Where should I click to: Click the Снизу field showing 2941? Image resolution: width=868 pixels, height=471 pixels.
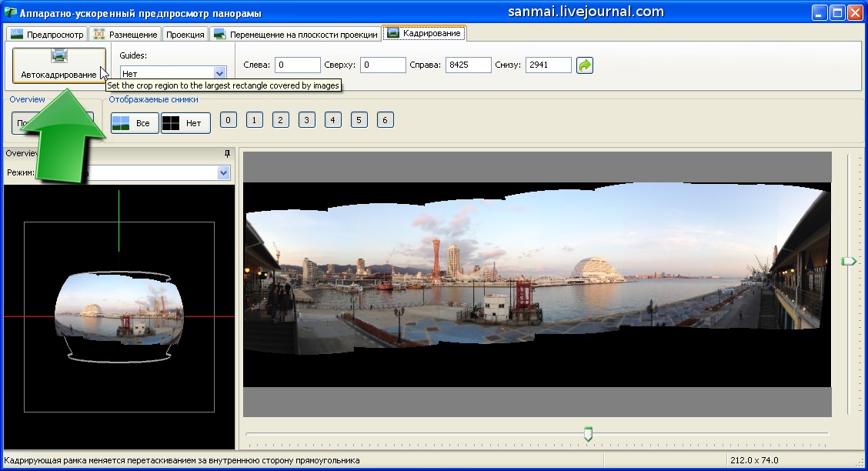point(548,65)
